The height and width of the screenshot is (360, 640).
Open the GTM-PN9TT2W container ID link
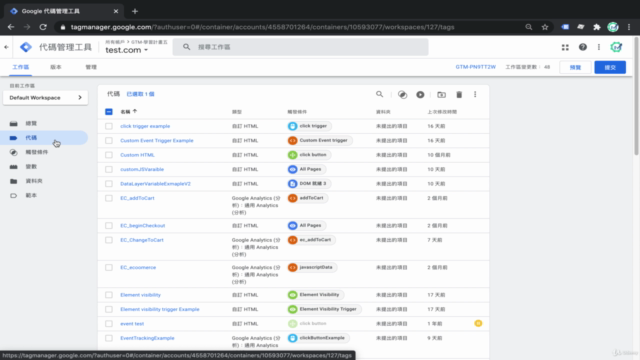tap(476, 67)
